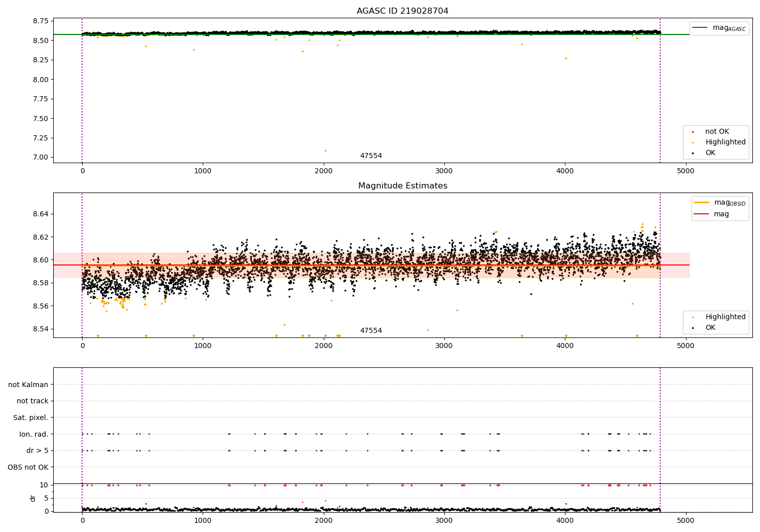Viewport: 760px width, 532px height.
Task: Click the 'OBS not OK' row label
Action: point(28,467)
